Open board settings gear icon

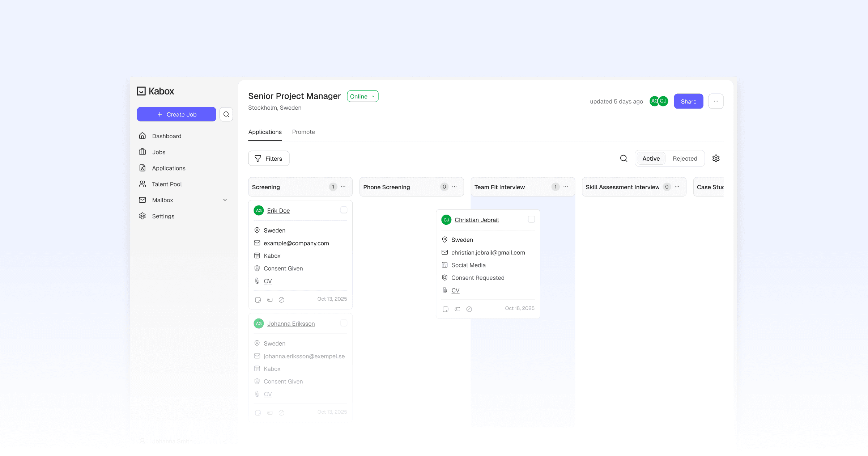716,159
